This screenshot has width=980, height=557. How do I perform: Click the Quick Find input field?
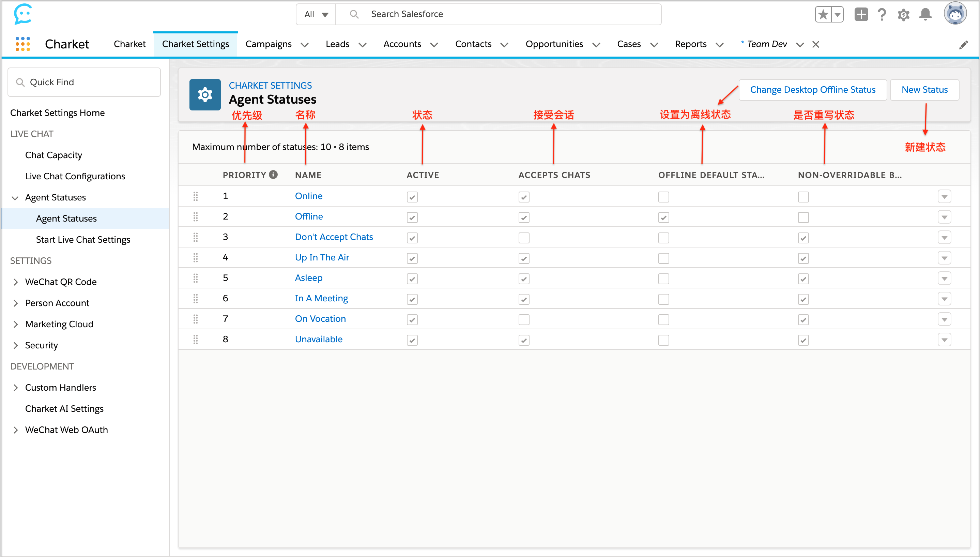tap(84, 82)
